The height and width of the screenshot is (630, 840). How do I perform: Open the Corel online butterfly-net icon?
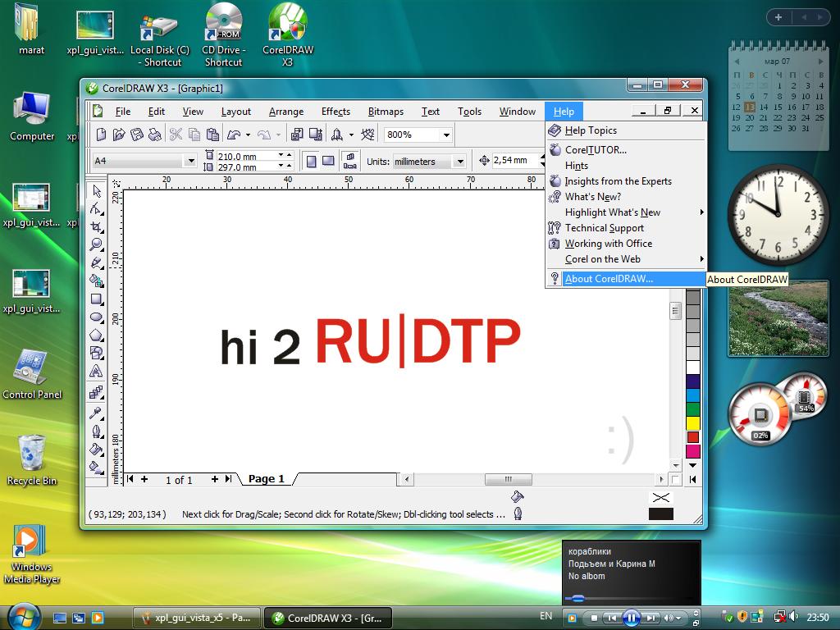click(x=367, y=135)
